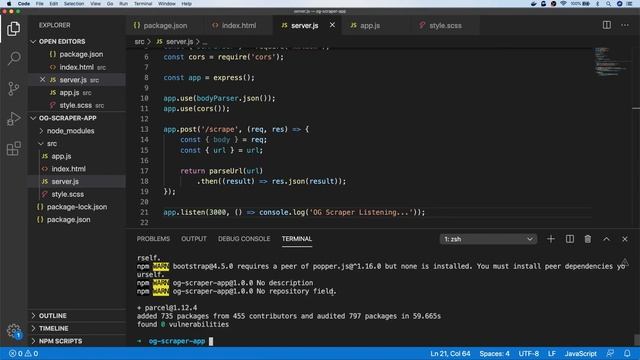Click the editor vertical scrollbar
The image size is (640, 360).
[x=636, y=137]
